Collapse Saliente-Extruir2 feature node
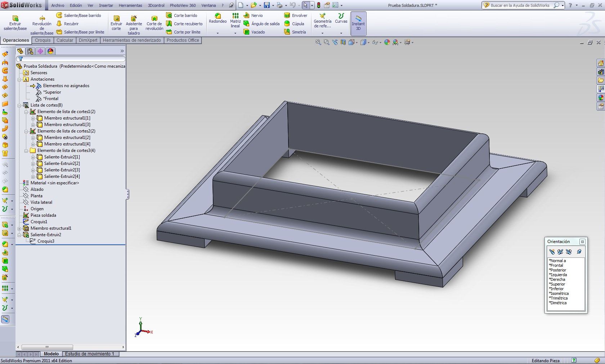This screenshot has height=364, width=605. tap(19, 235)
